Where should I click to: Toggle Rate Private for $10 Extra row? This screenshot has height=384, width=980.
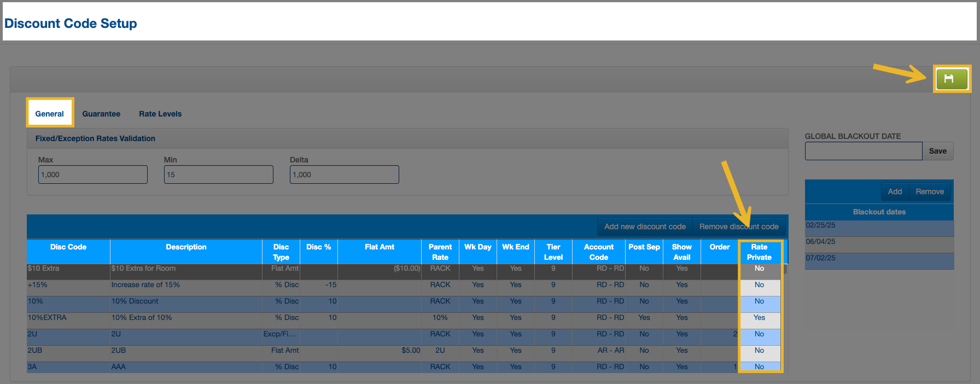point(759,269)
